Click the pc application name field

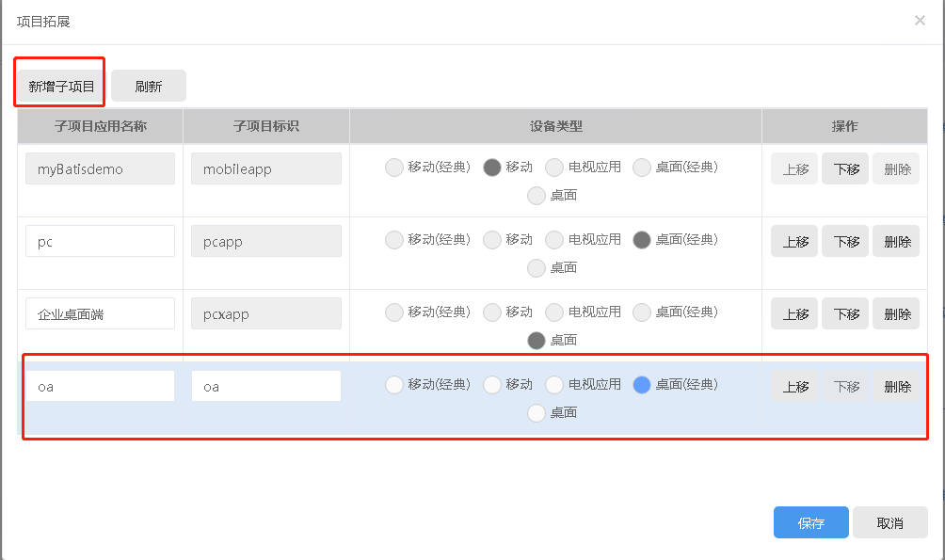(100, 241)
